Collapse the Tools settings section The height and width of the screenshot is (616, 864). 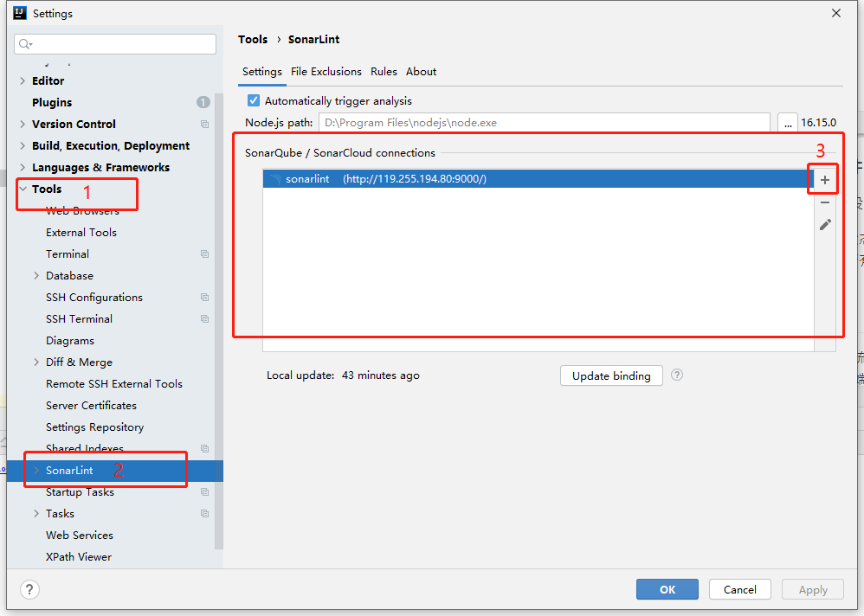click(23, 189)
